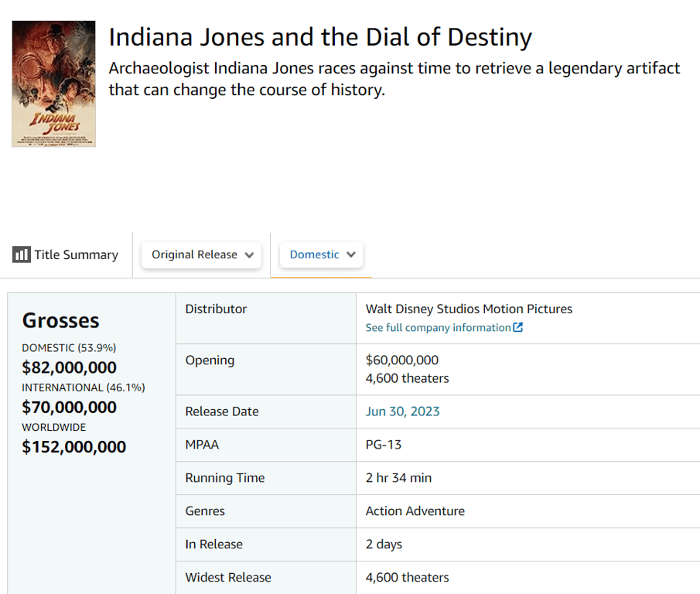Screen dimensions: 700x594
Task: Follow the Jun 30, 2023 release date link
Action: click(x=402, y=411)
